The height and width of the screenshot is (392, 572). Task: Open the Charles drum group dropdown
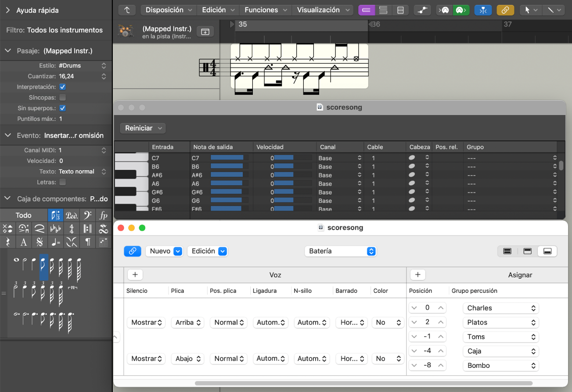[500, 308]
